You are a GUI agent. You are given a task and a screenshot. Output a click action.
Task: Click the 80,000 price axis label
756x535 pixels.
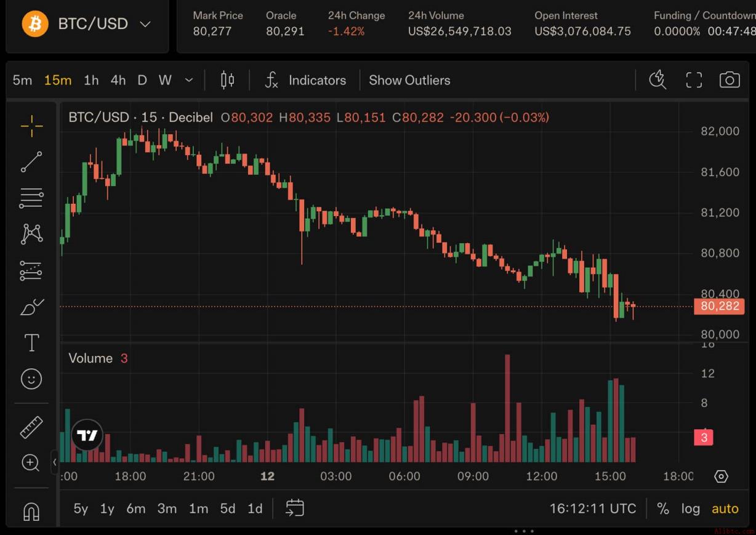click(720, 334)
